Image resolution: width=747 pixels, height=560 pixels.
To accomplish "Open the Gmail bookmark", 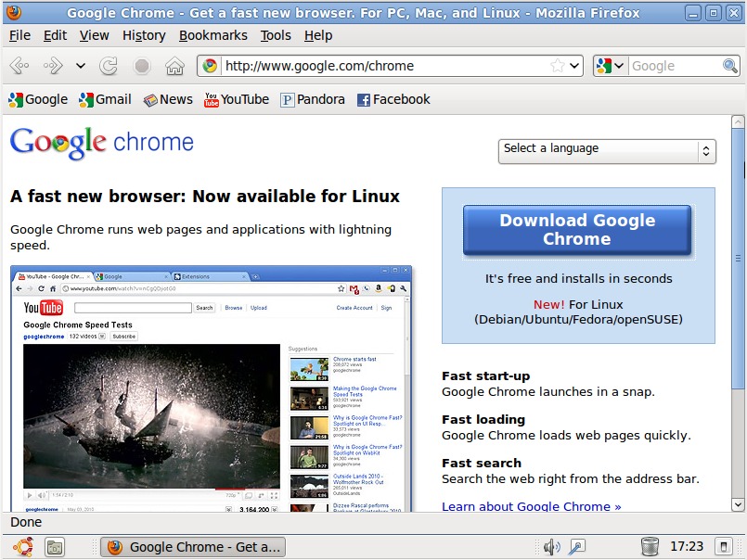I will coord(105,99).
